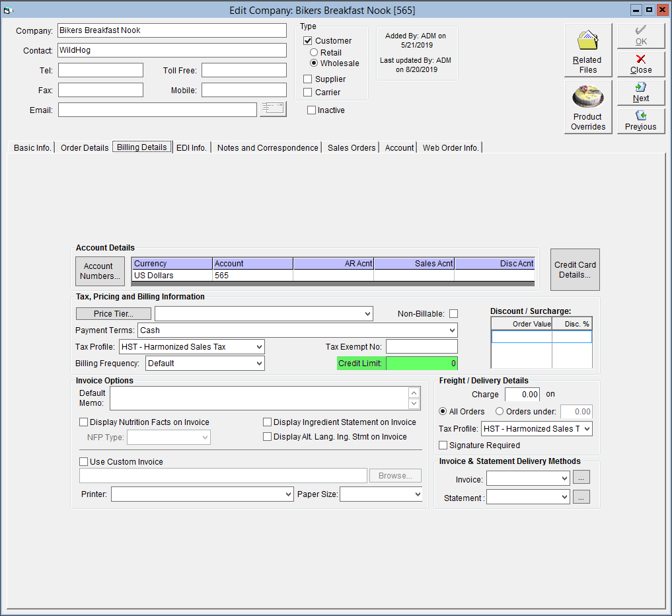This screenshot has width=672, height=616.
Task: Click the Credit Card Details... button
Action: pyautogui.click(x=575, y=270)
